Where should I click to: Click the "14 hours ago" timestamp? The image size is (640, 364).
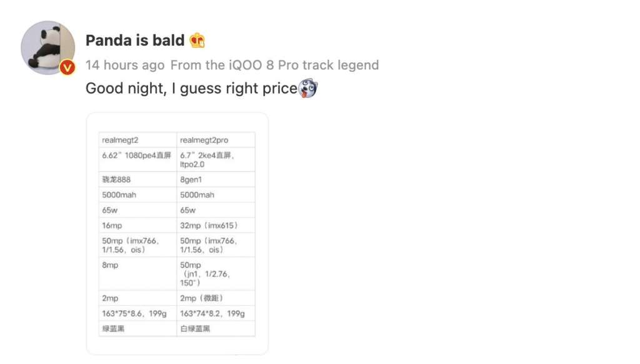pyautogui.click(x=125, y=65)
